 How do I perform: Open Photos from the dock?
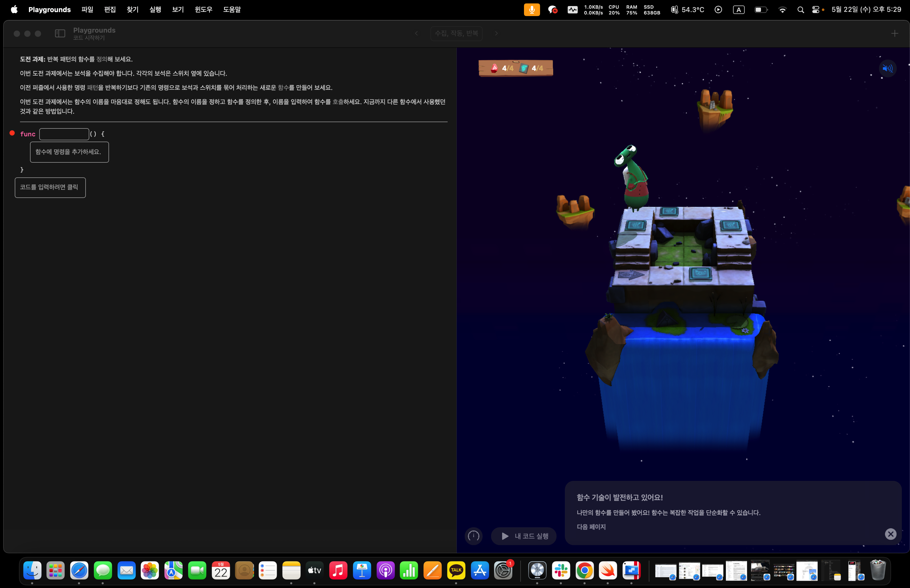point(150,570)
